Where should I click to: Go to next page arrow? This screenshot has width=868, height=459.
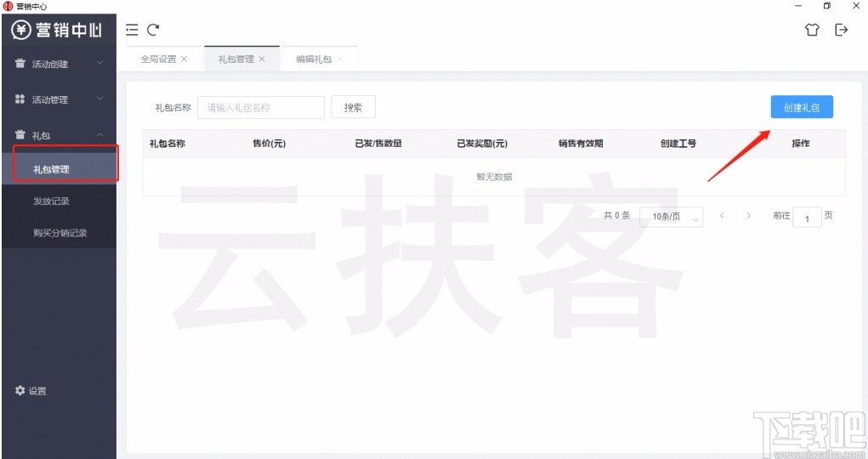pyautogui.click(x=748, y=215)
